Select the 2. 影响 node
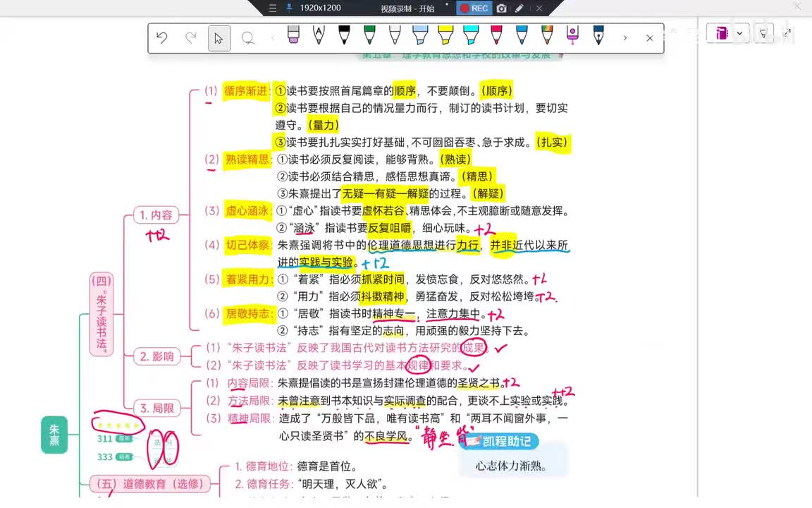 coord(156,356)
